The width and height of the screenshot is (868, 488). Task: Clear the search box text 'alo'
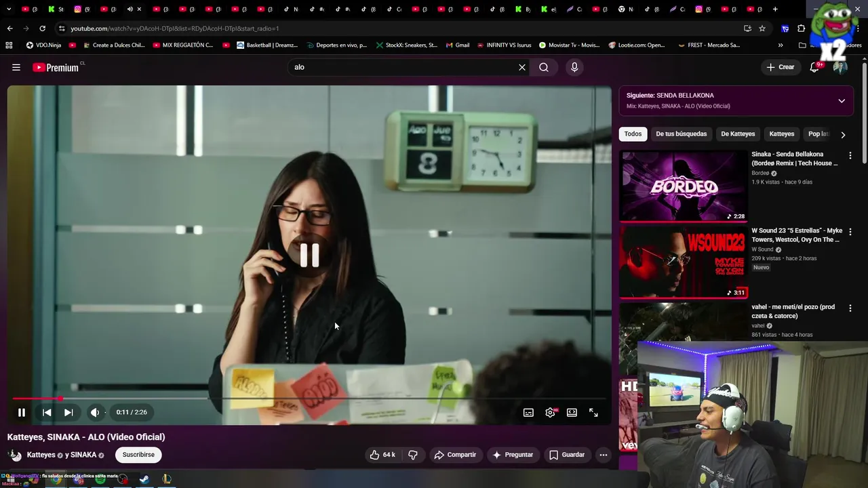[x=522, y=67]
